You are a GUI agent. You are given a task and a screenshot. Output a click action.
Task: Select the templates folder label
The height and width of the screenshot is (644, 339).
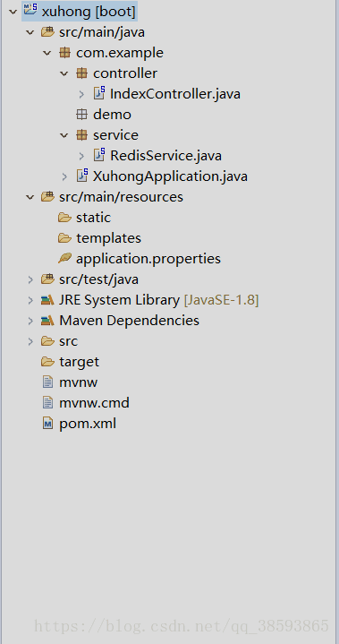(x=108, y=237)
